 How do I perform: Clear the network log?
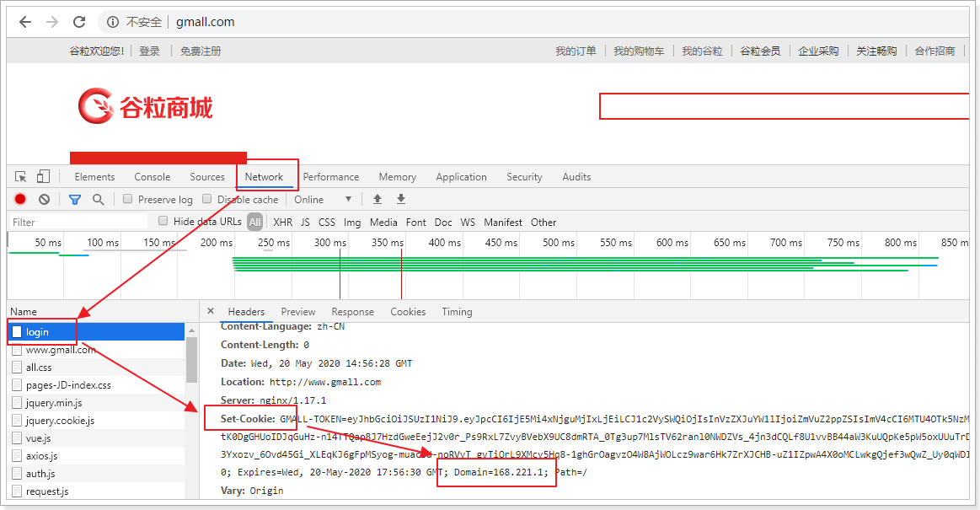[44, 200]
